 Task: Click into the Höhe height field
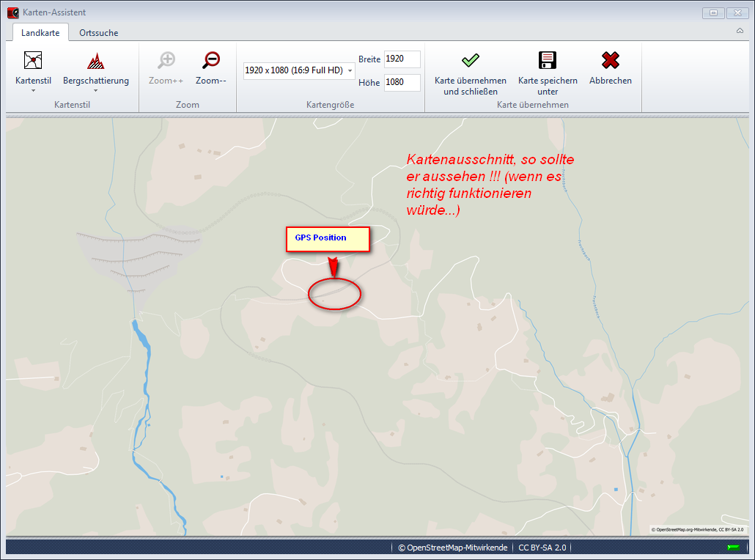click(402, 83)
